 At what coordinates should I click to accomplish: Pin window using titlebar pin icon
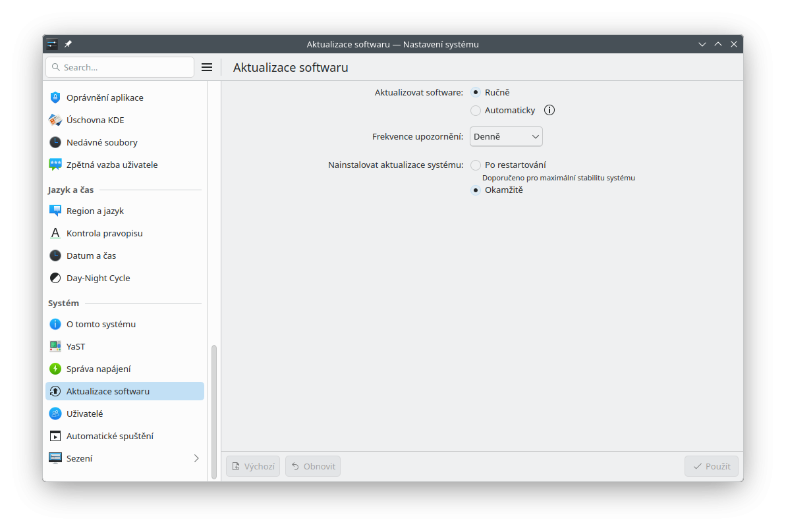(69, 44)
